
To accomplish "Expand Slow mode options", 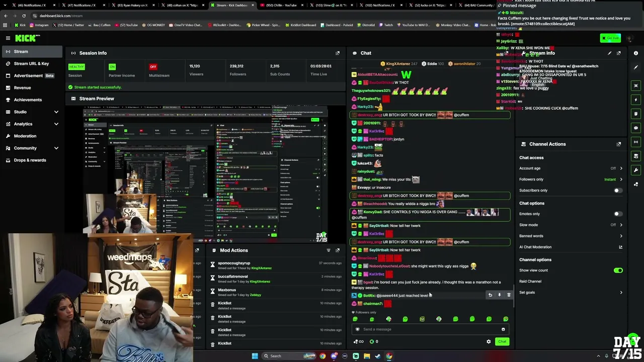I will pos(621,225).
